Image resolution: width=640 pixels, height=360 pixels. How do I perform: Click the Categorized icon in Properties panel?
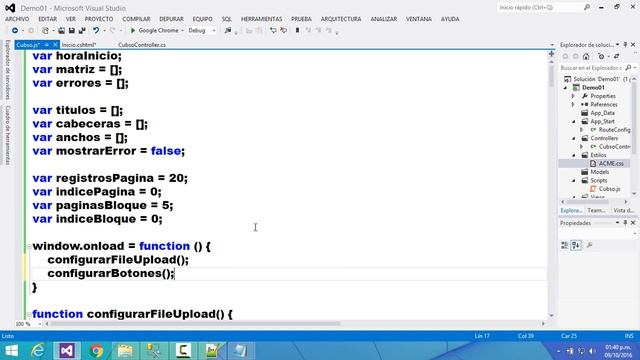[x=564, y=245]
